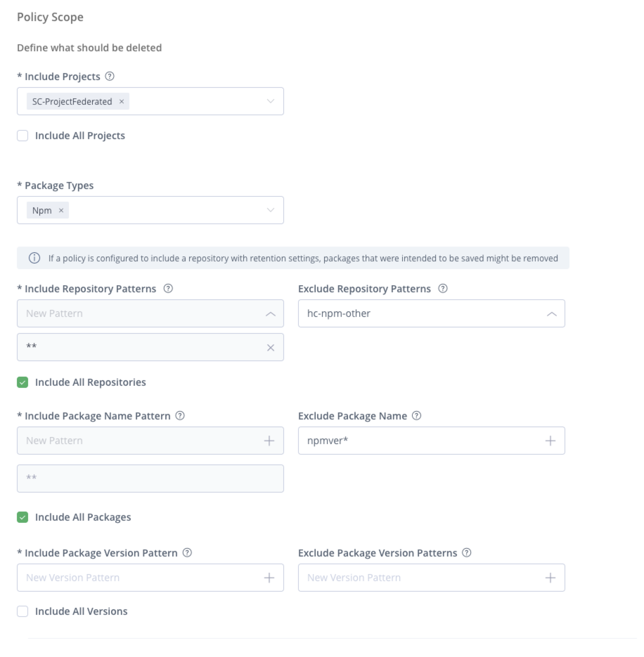Add the npmver* exclude package name
The width and height of the screenshot is (644, 657).
coord(550,441)
